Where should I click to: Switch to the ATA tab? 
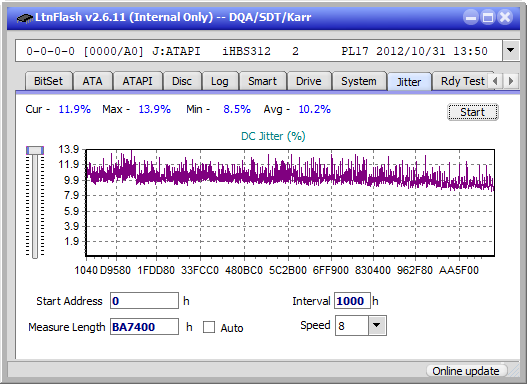(x=92, y=81)
